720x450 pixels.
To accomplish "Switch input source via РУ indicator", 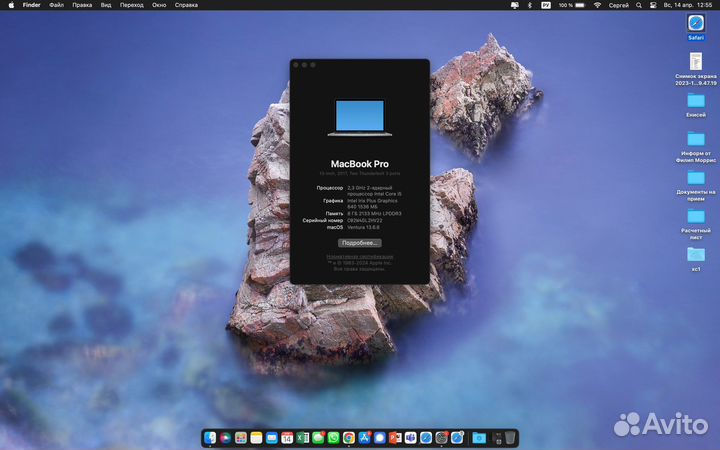I will (x=546, y=5).
